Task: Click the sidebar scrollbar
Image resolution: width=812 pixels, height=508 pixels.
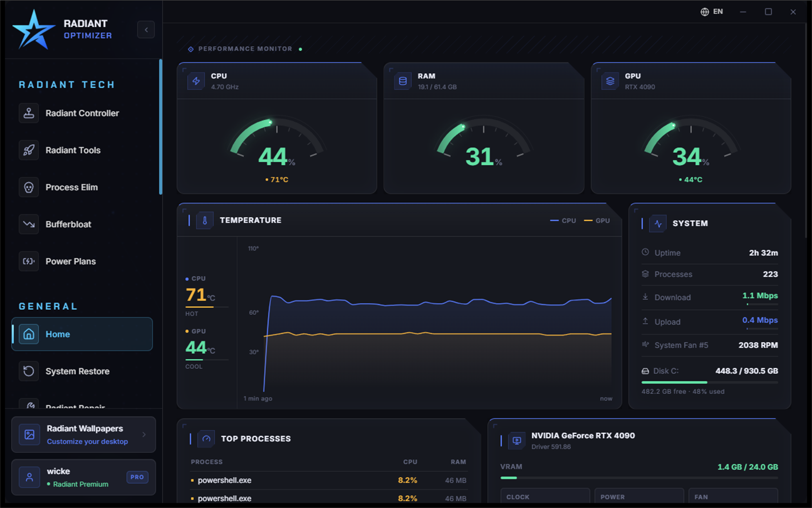Action: point(161,127)
